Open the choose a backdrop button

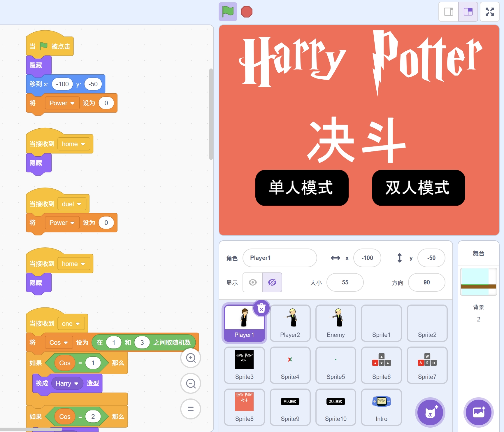tap(478, 412)
